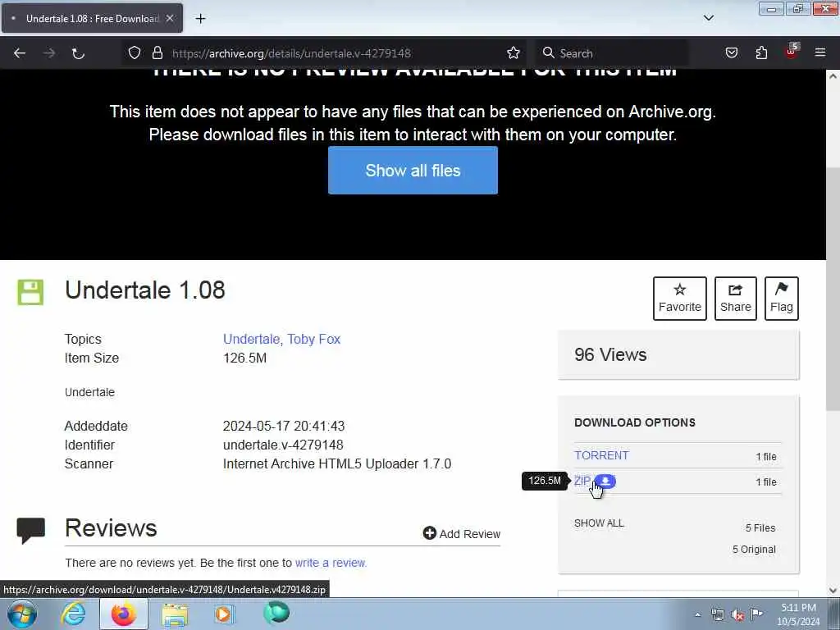Open the tracking protection shield icon

[x=135, y=53]
